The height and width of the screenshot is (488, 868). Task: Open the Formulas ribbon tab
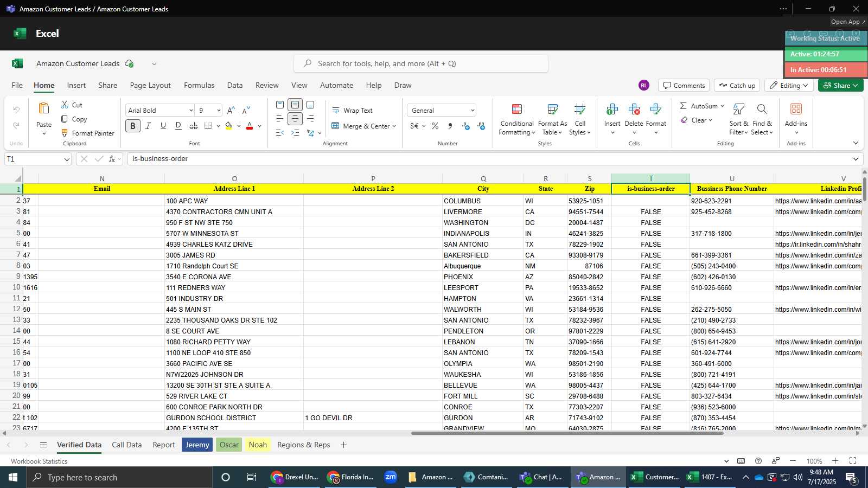click(199, 86)
